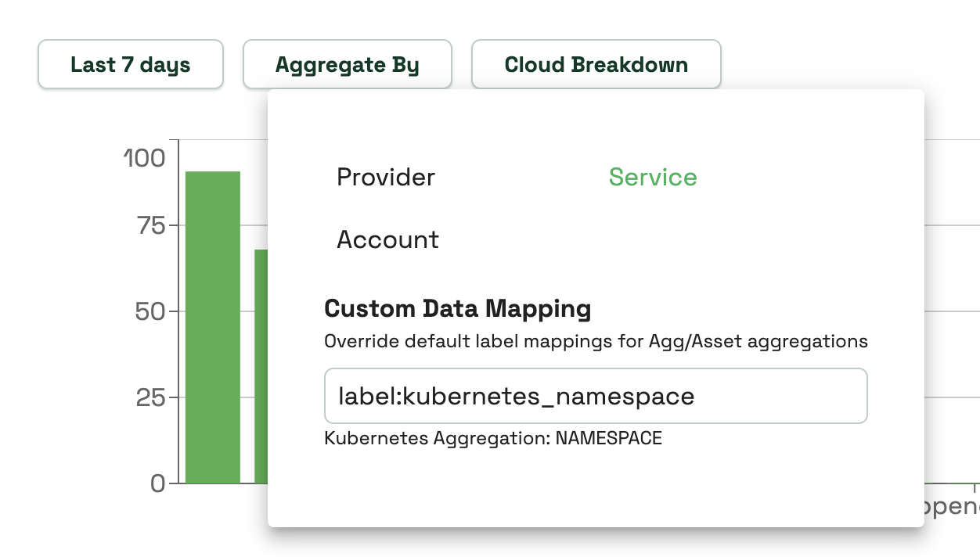The height and width of the screenshot is (557, 980).
Task: Select Account aggregation option
Action: pos(387,239)
